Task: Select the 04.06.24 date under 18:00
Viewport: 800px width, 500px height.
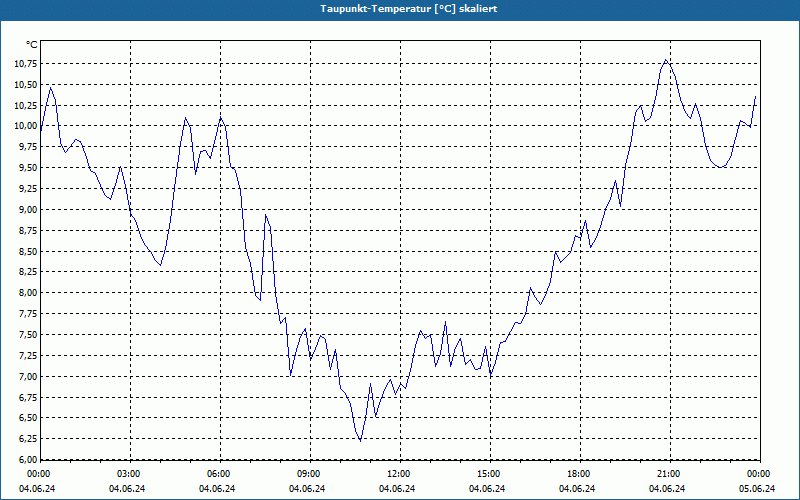Action: (x=577, y=489)
